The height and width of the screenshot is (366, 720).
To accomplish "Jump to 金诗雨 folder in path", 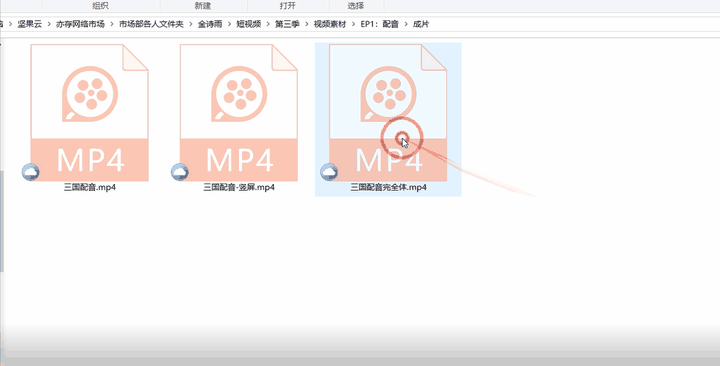I will pos(210,24).
